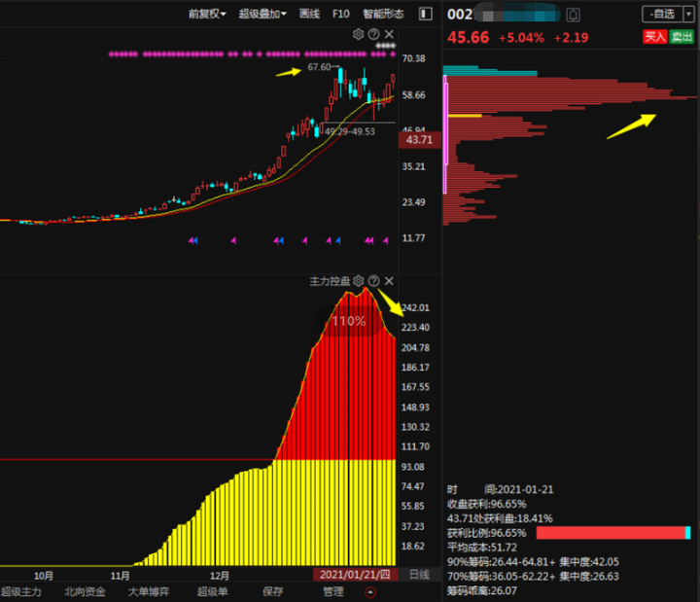Click the 12月 time axis label
Viewport: 700px width, 602px height.
pos(219,575)
